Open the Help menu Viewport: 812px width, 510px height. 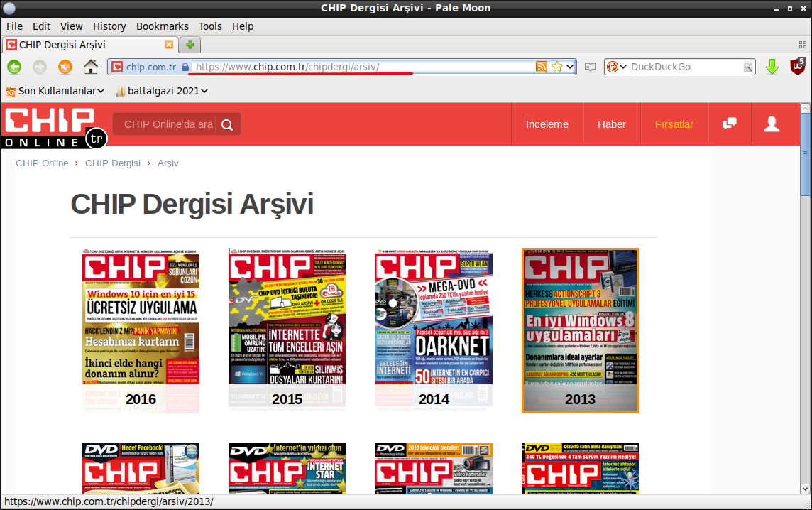click(242, 26)
